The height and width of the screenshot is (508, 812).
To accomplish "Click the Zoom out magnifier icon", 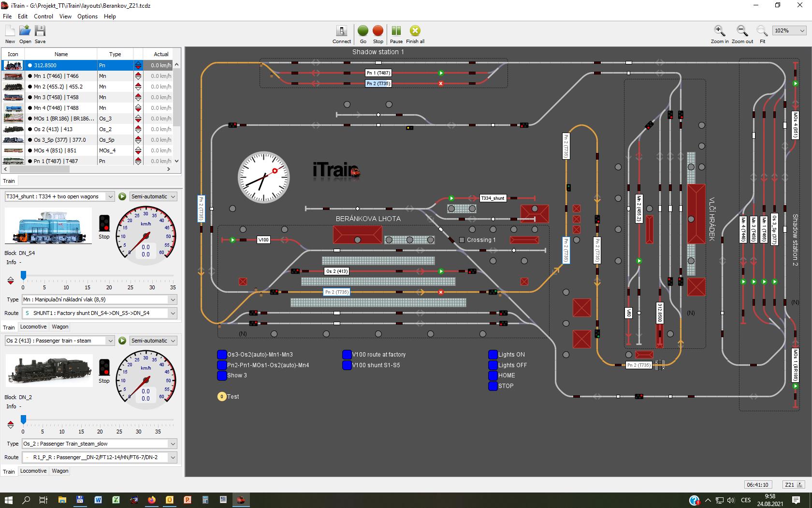I will [742, 31].
